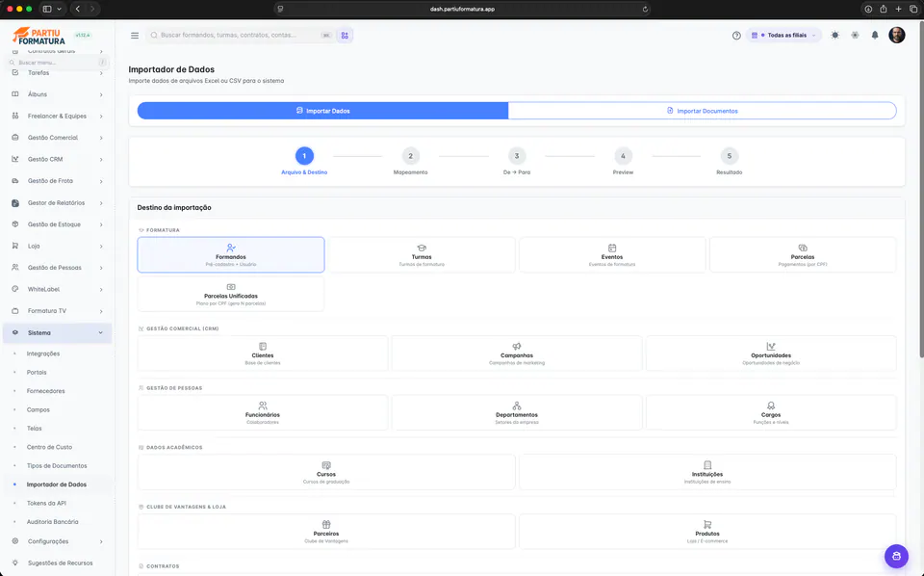Choose Eventos as import destination

(612, 254)
